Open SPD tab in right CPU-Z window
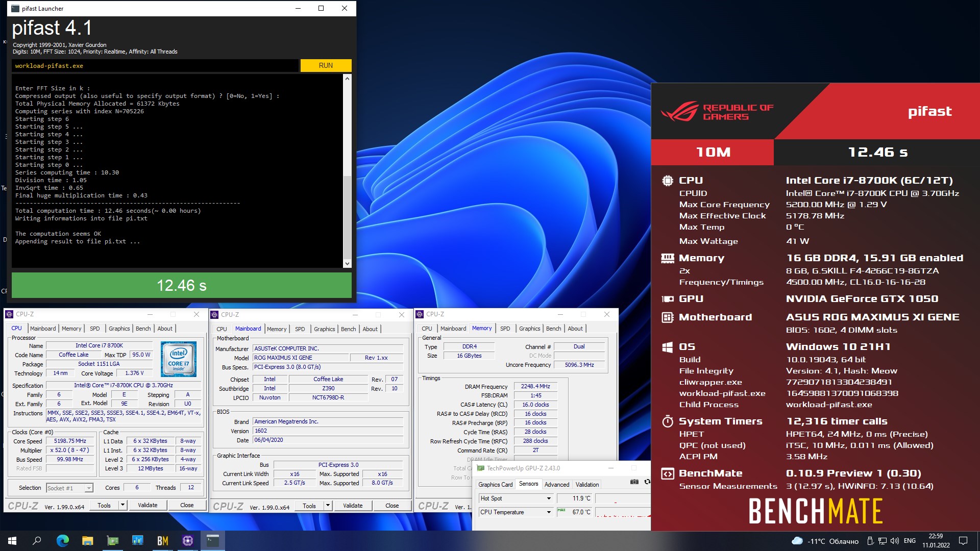The height and width of the screenshot is (551, 980). tap(505, 329)
